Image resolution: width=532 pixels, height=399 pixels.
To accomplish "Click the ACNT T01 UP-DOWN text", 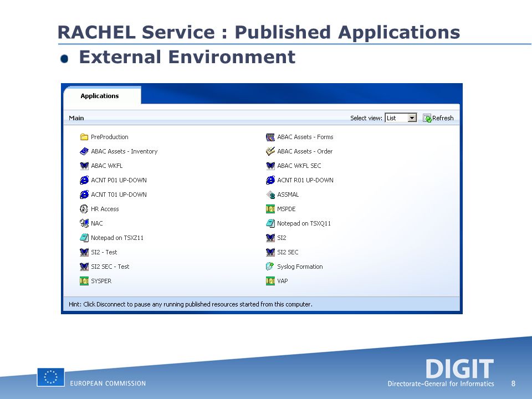I will pos(119,195).
